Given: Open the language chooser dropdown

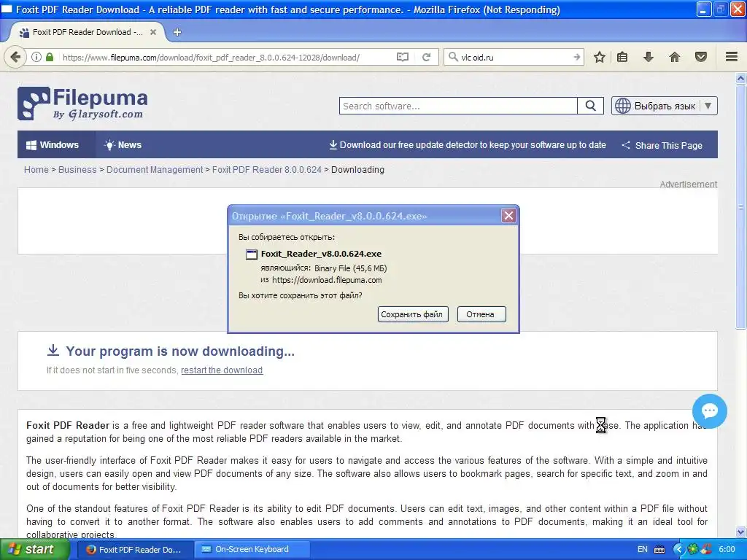Looking at the screenshot, I should coord(664,106).
